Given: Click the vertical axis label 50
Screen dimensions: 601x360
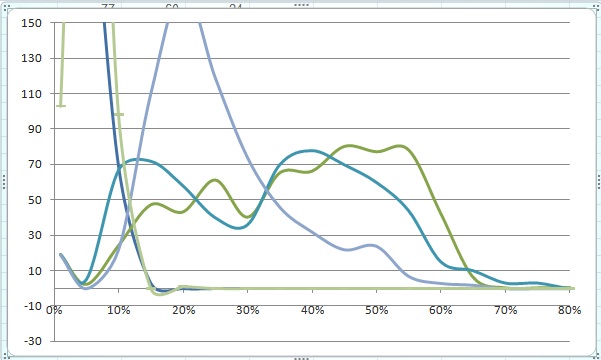Looking at the screenshot, I should [34, 200].
